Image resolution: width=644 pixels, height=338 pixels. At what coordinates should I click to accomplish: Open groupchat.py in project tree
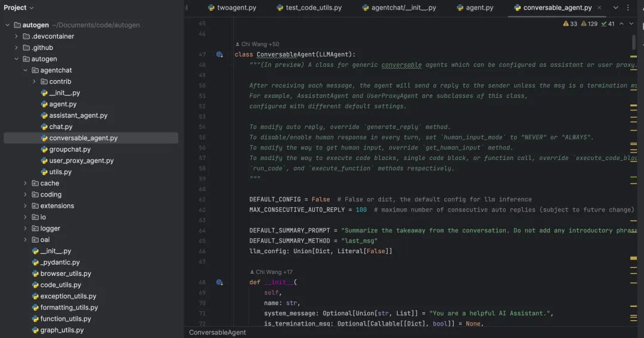[70, 149]
